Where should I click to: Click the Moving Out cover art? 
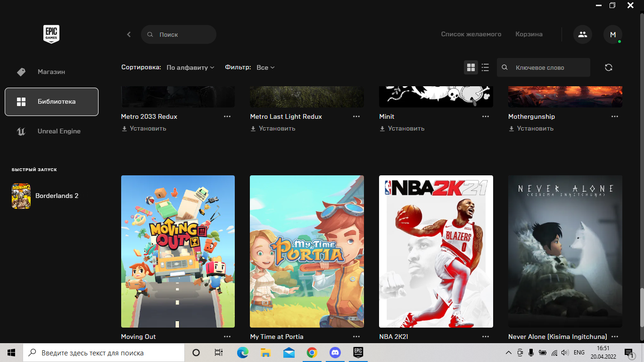178,251
